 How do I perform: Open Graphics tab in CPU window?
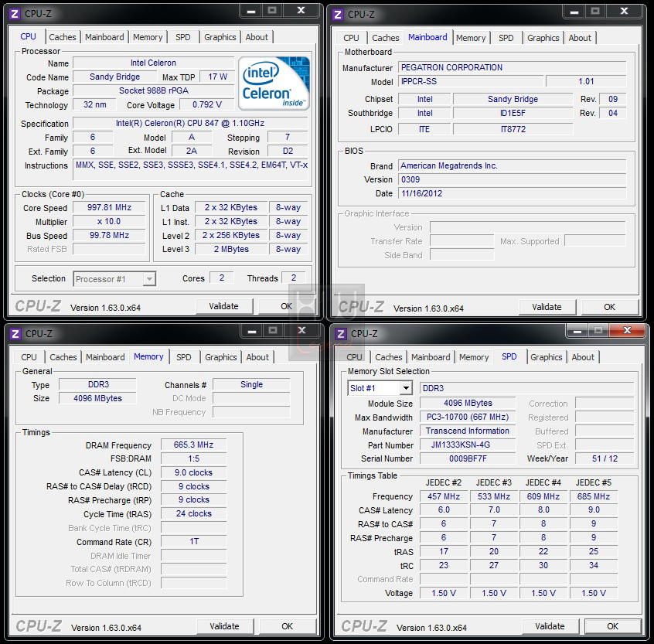click(x=220, y=37)
